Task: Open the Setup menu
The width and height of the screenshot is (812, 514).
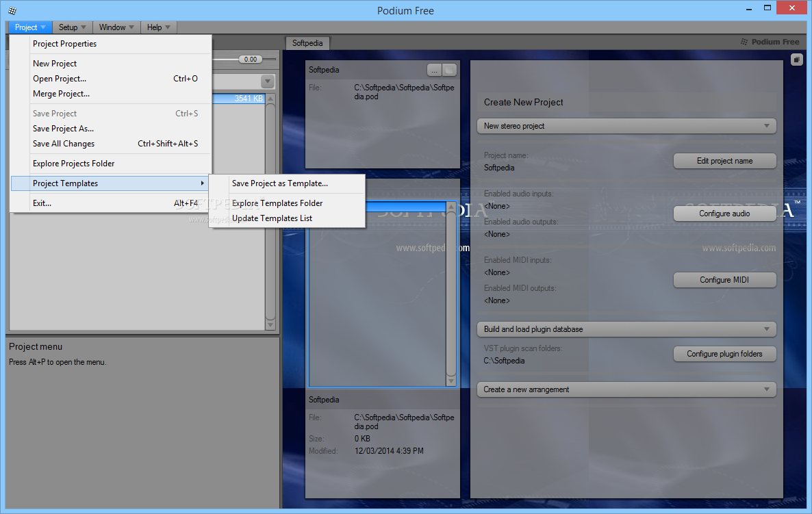Action: click(x=72, y=27)
